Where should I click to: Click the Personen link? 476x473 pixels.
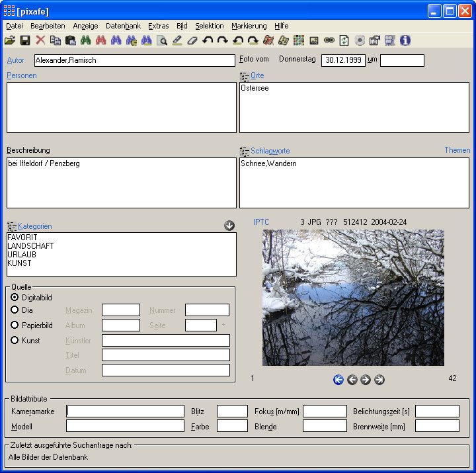click(22, 75)
